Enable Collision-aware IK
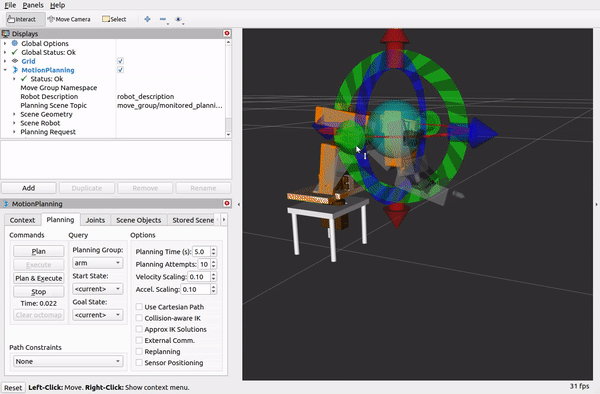Image resolution: width=600 pixels, height=394 pixels. (139, 318)
